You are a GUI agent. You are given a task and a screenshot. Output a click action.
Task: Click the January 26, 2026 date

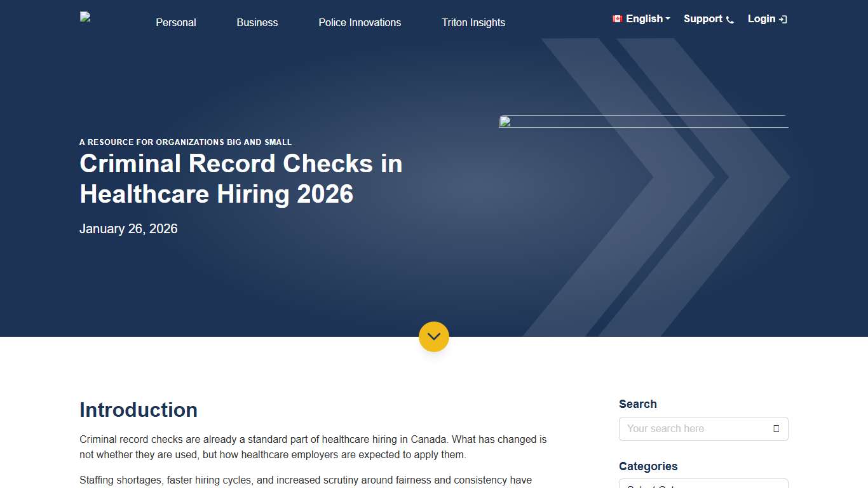click(x=128, y=229)
